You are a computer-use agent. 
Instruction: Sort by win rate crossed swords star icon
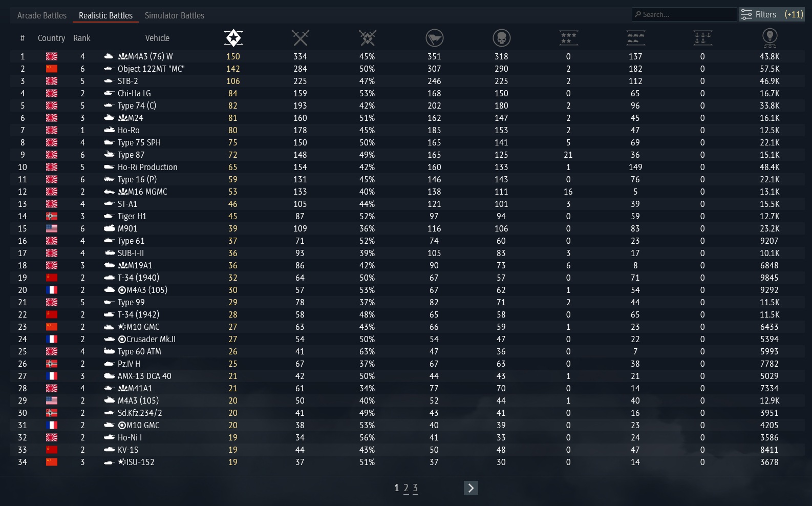pos(367,38)
